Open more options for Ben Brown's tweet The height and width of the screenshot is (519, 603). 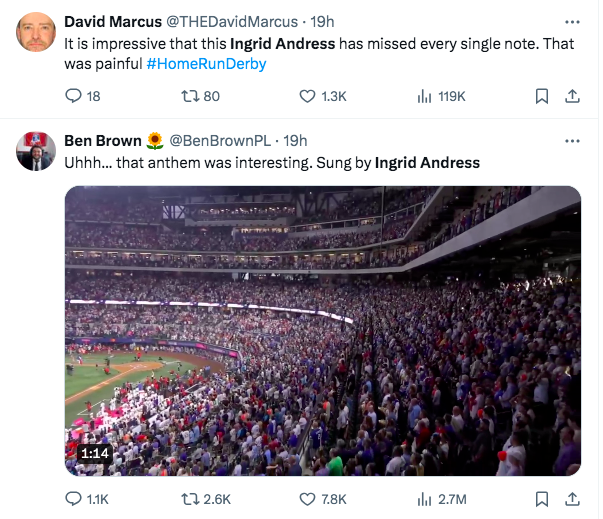click(572, 140)
